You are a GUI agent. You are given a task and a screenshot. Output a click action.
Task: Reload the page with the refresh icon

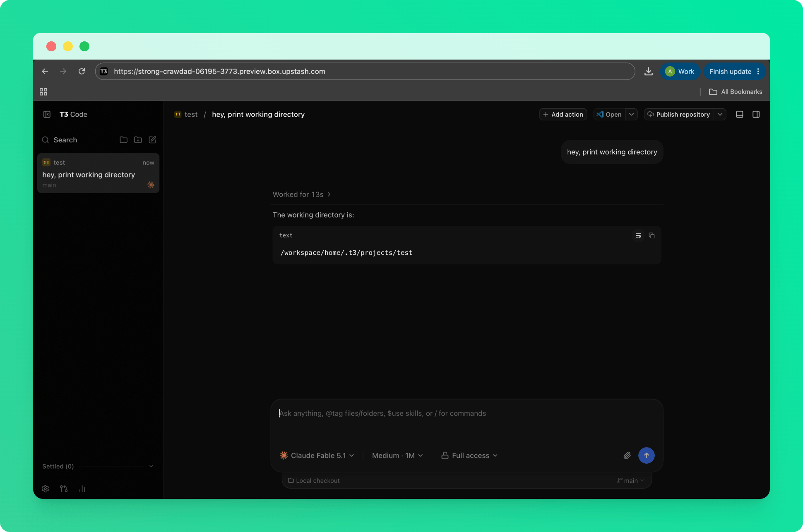pyautogui.click(x=82, y=71)
